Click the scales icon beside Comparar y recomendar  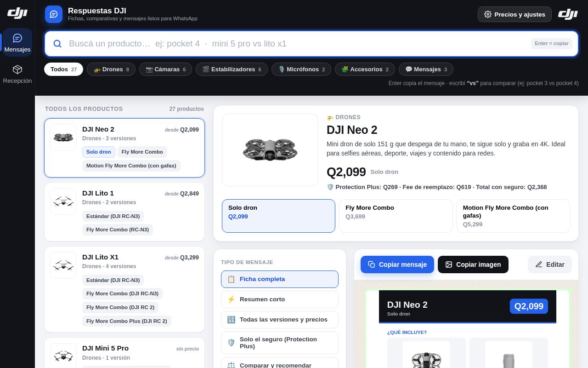click(x=231, y=365)
